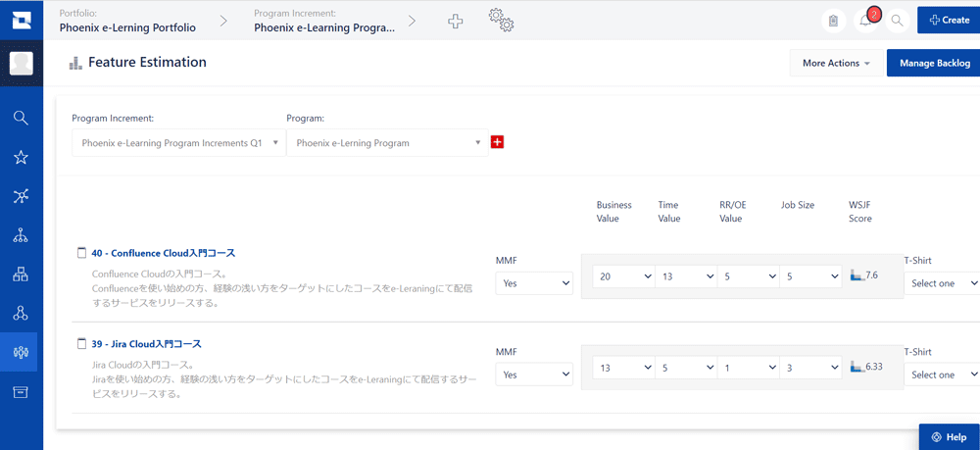Click the red plus button beside Program
The image size is (980, 450).
point(498,142)
